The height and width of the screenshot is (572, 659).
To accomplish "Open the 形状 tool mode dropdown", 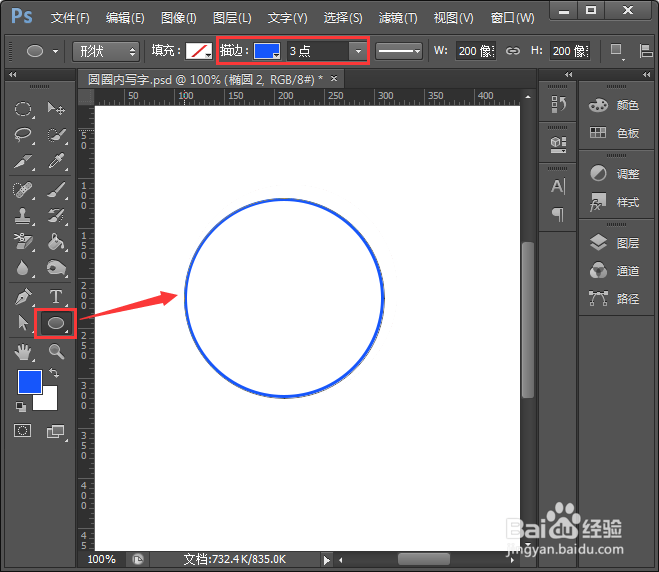I will click(x=106, y=51).
